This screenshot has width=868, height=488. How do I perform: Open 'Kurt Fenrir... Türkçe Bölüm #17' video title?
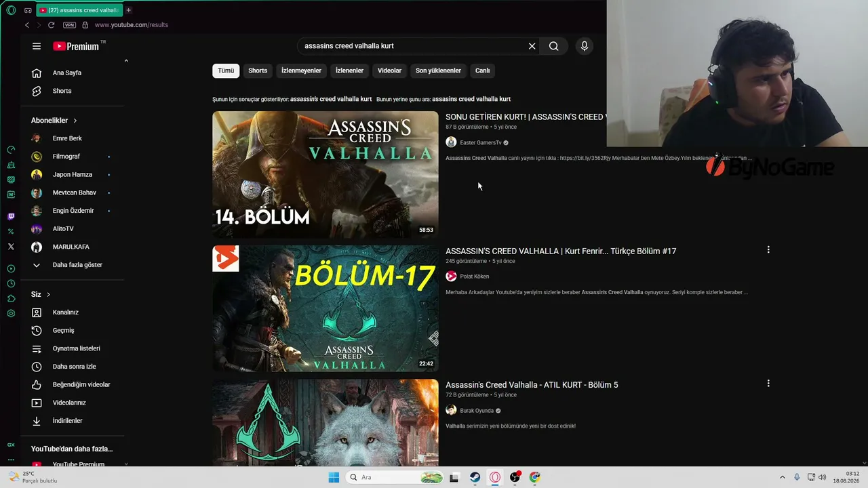(x=561, y=251)
